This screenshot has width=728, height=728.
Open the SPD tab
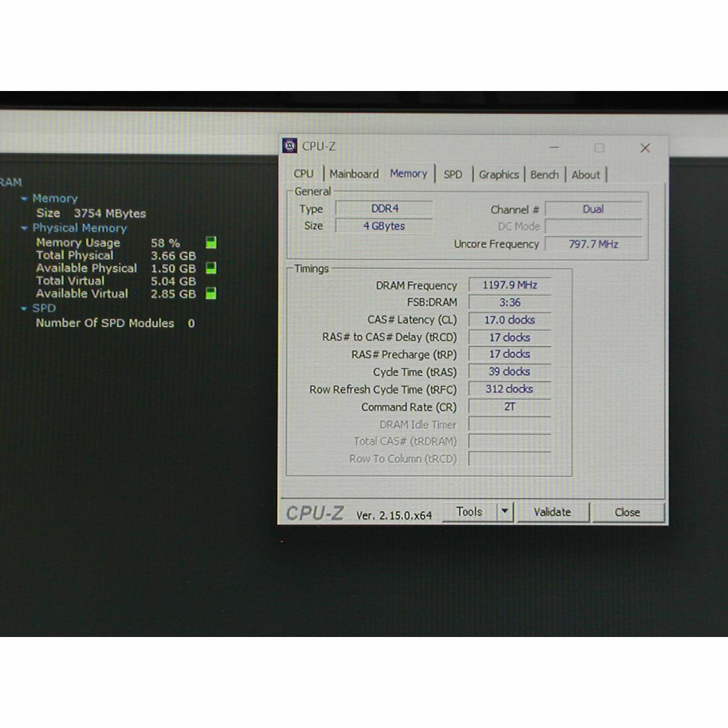tap(453, 175)
